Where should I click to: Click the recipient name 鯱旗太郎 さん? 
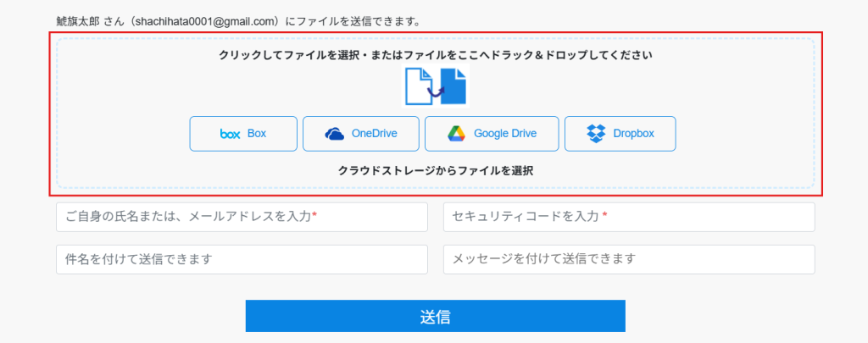coord(87,19)
